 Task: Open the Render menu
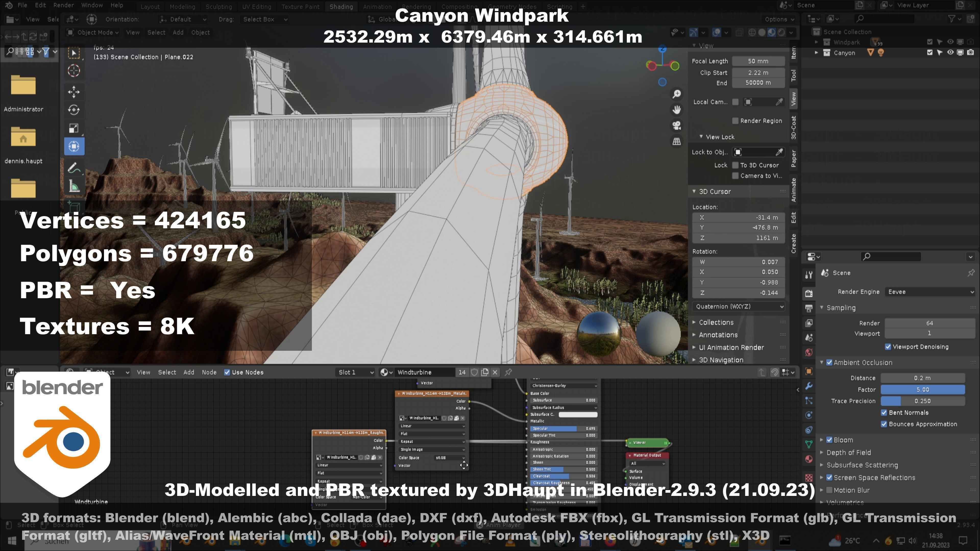[x=63, y=5]
